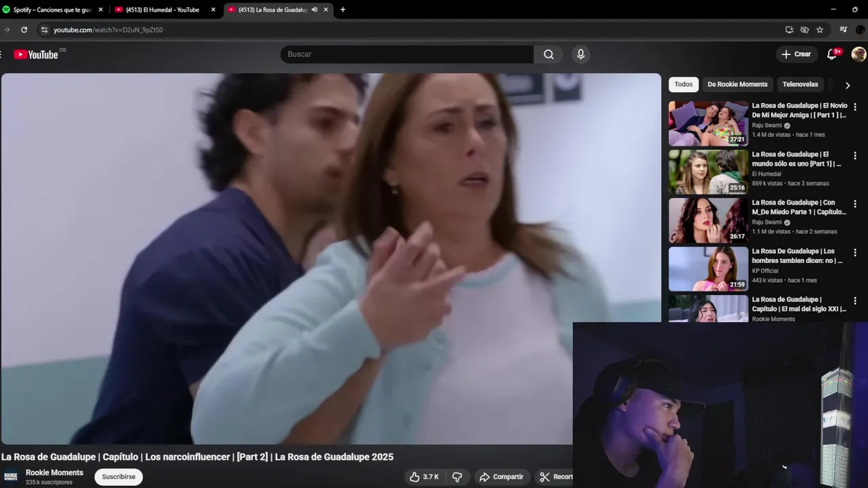Viewport: 868px width, 488px height.
Task: Click the main video player
Action: click(x=331, y=259)
